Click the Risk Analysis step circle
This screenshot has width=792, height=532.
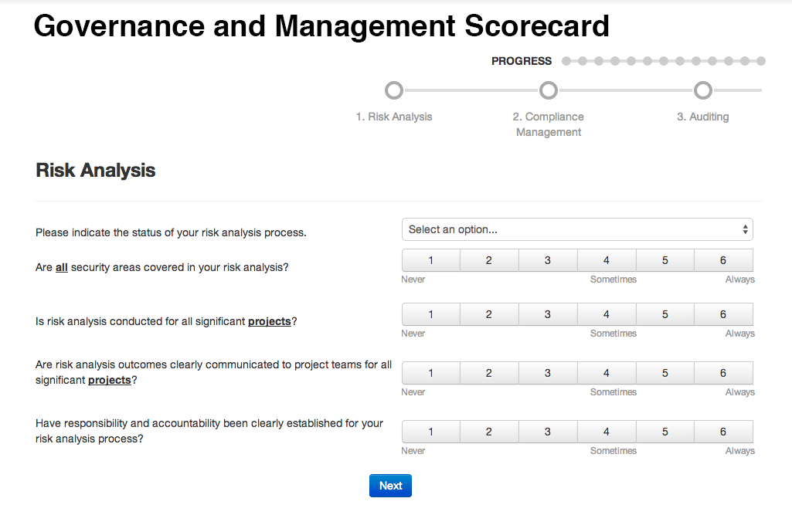point(394,90)
